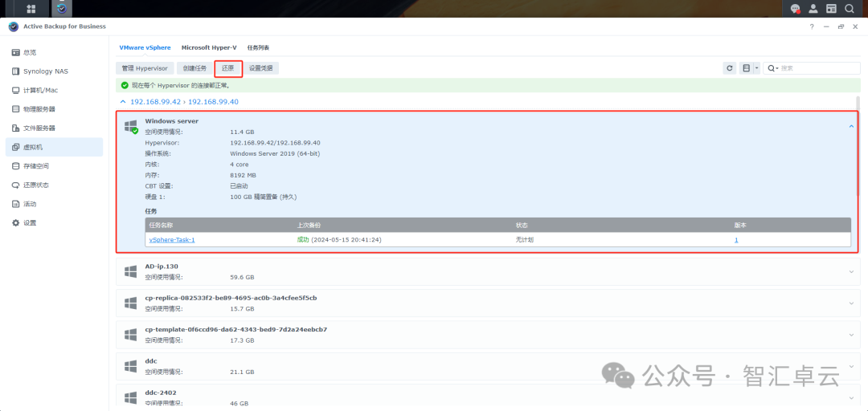Click the ddc-2402 Windows icon
Image resolution: width=868 pixels, height=411 pixels.
pos(131,397)
